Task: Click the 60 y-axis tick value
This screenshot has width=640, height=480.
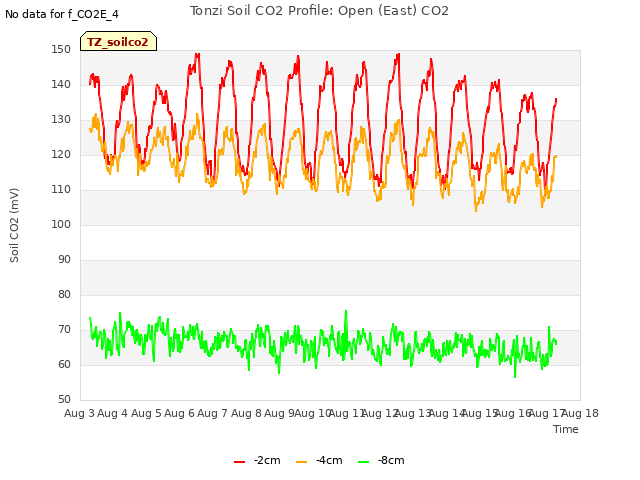Action: [x=64, y=364]
